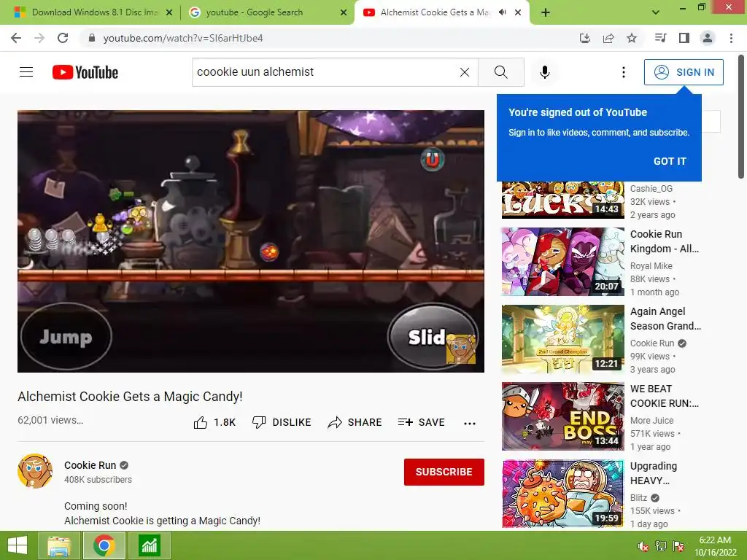Open clock showing 6:22 AM
Image resolution: width=747 pixels, height=560 pixels.
(x=715, y=545)
